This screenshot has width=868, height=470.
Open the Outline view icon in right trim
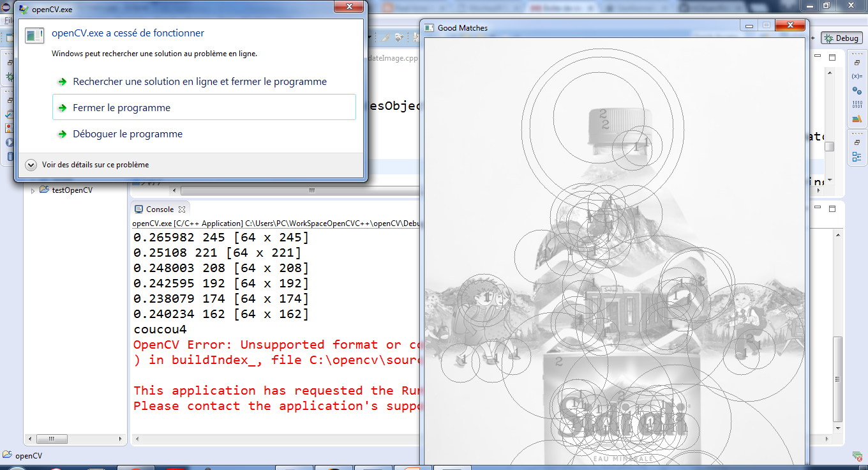click(857, 156)
